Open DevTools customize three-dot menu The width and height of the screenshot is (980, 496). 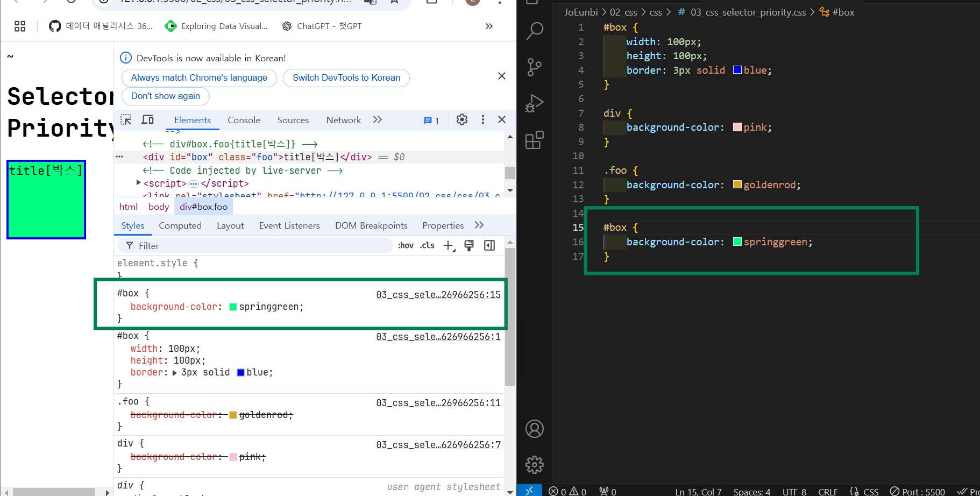[x=483, y=119]
